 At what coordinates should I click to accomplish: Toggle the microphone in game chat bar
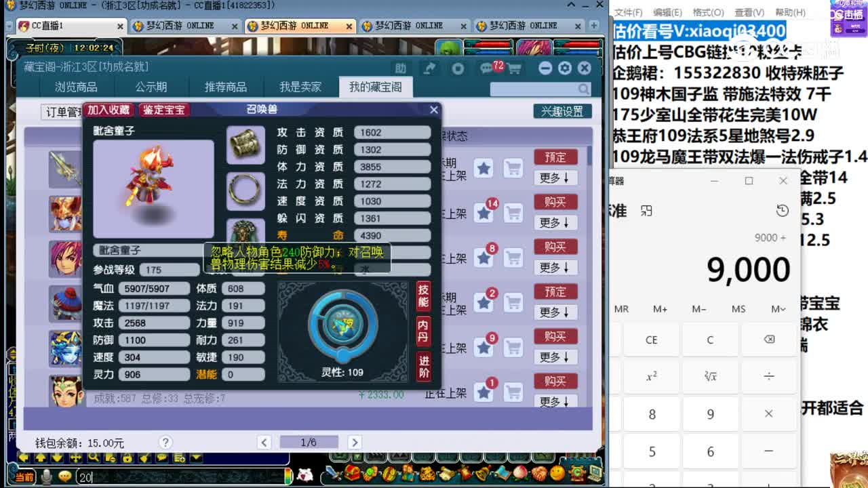pyautogui.click(x=46, y=477)
